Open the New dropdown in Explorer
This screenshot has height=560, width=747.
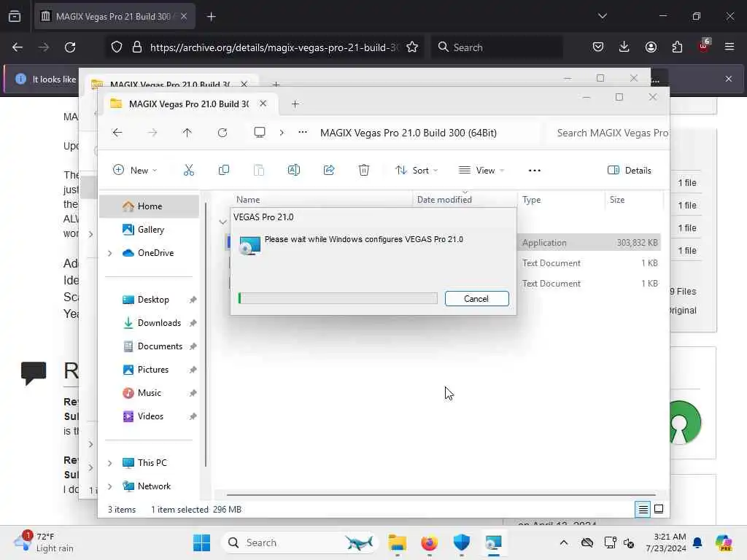[135, 170]
